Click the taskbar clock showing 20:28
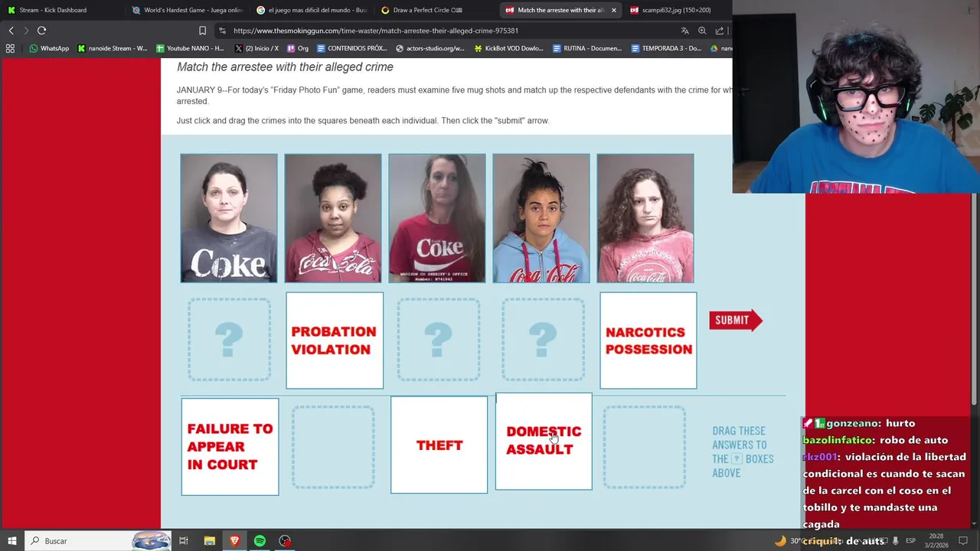This screenshot has width=980, height=551. (x=936, y=541)
